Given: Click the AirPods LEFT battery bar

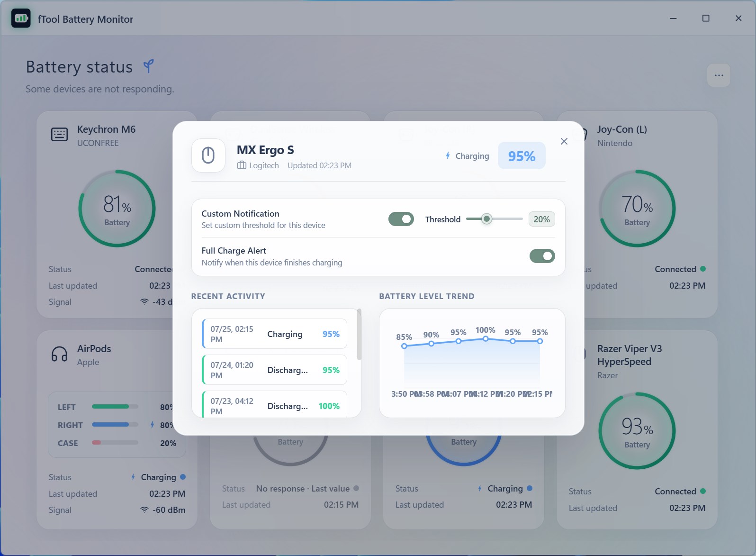Looking at the screenshot, I should tap(115, 407).
